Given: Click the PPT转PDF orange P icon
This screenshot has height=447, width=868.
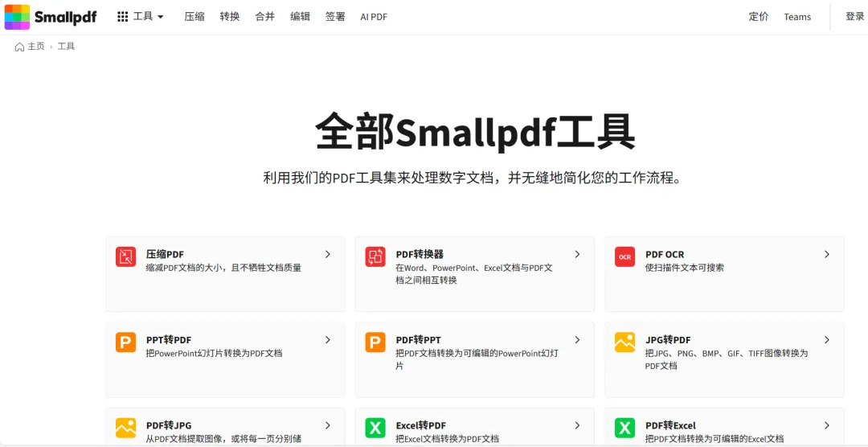Looking at the screenshot, I should 125,342.
